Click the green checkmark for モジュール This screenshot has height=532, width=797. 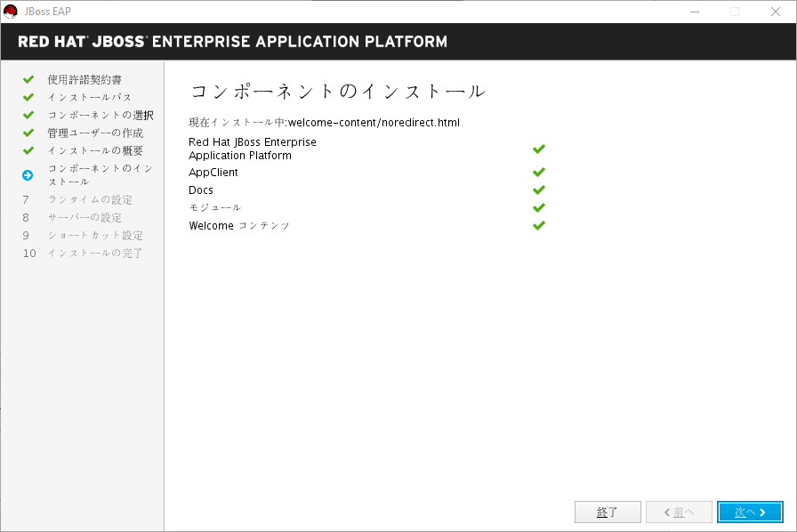pos(539,207)
